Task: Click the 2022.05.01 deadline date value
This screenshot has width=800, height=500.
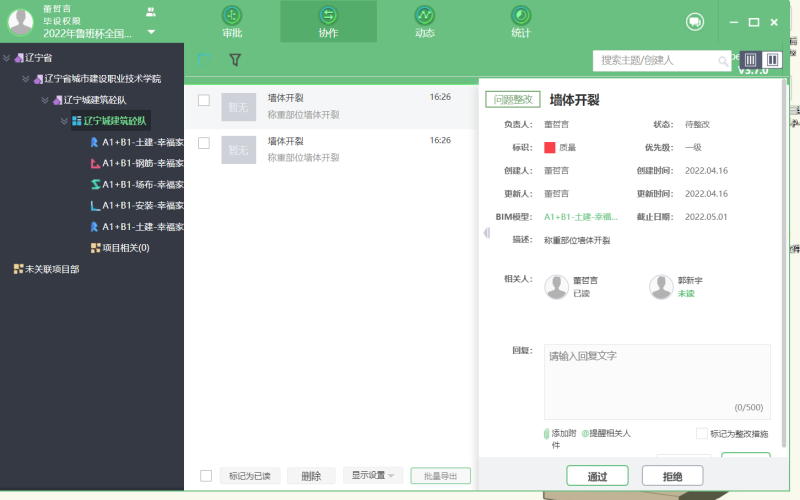Action: (x=706, y=217)
